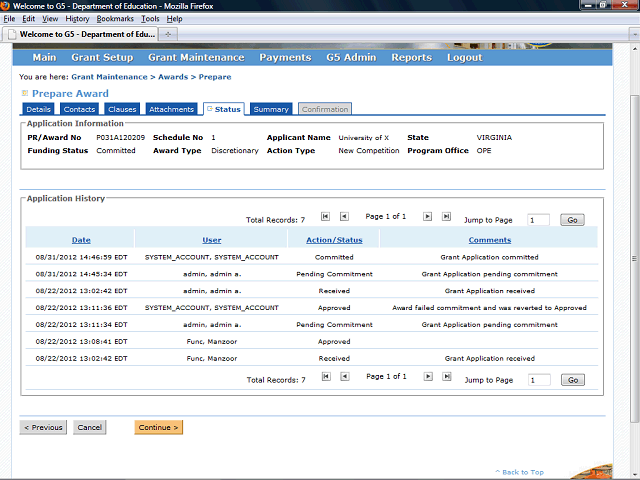Click next page arrow in top pagination
The height and width of the screenshot is (480, 640).
point(427,216)
